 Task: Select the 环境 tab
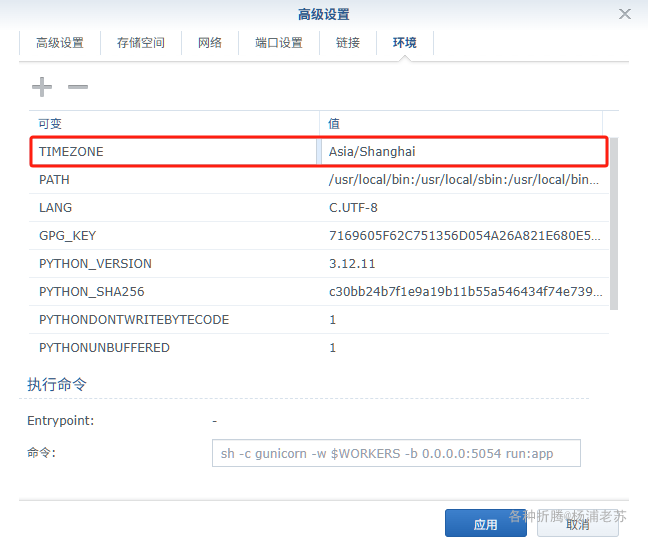405,43
